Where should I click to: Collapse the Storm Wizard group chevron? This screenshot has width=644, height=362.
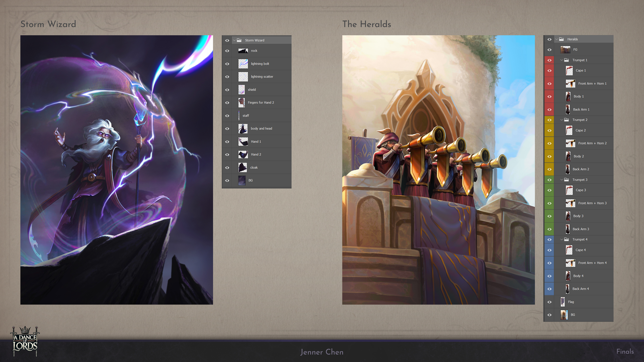pos(234,40)
